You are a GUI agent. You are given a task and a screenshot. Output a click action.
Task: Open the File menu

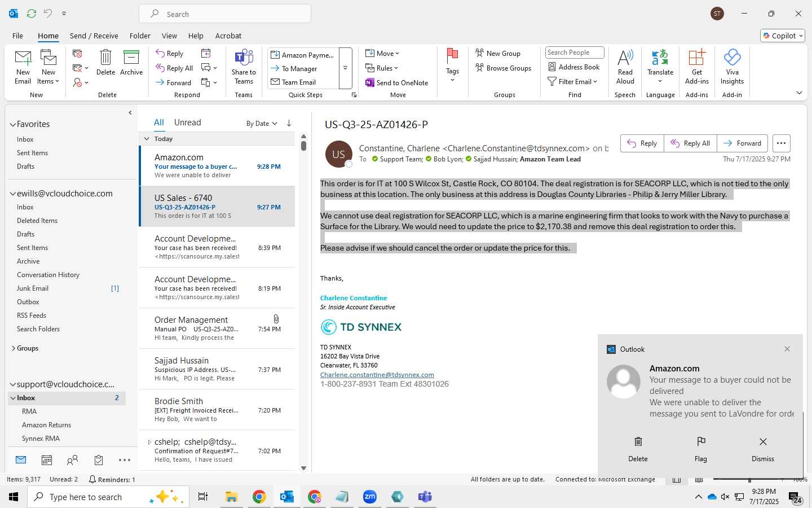pyautogui.click(x=17, y=36)
